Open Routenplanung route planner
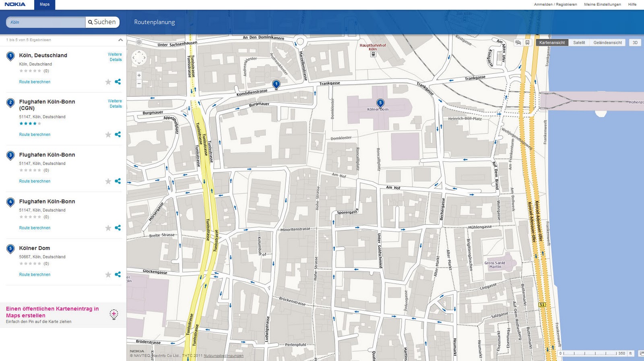Screen dimensions: 644x361 155,22
